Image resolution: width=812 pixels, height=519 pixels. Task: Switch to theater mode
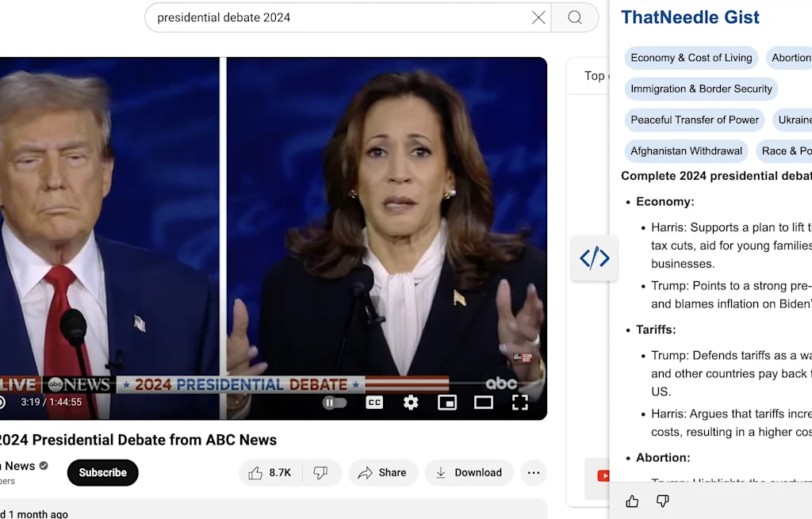tap(484, 403)
